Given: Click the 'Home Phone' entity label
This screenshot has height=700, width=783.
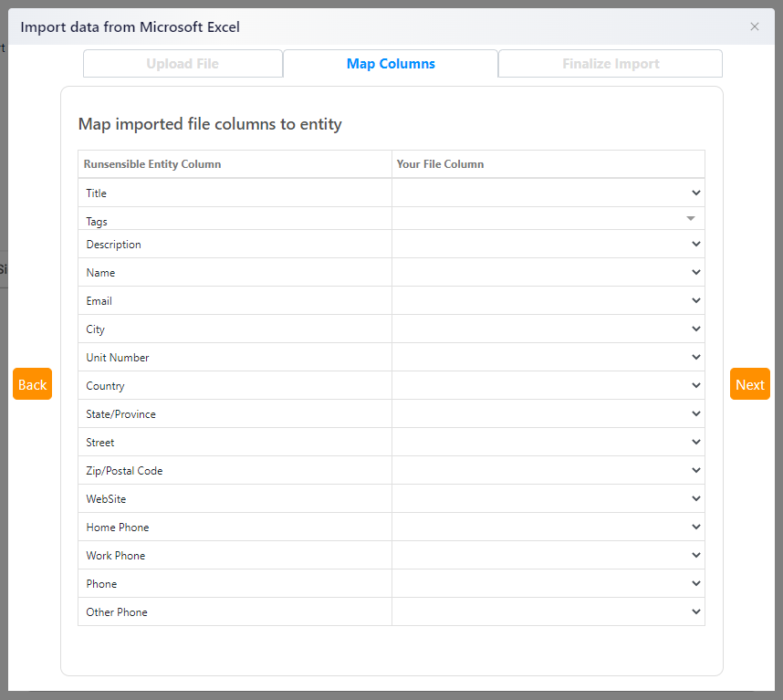Looking at the screenshot, I should pyautogui.click(x=118, y=528).
